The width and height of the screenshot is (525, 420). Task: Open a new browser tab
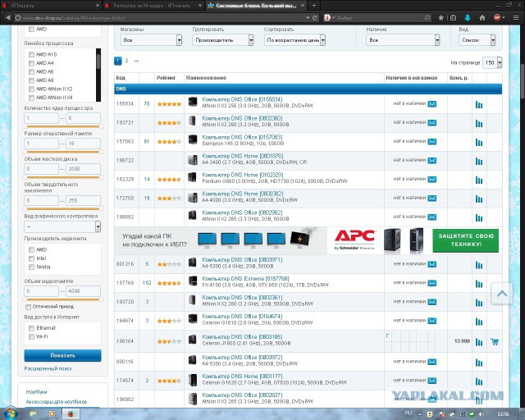tap(313, 6)
